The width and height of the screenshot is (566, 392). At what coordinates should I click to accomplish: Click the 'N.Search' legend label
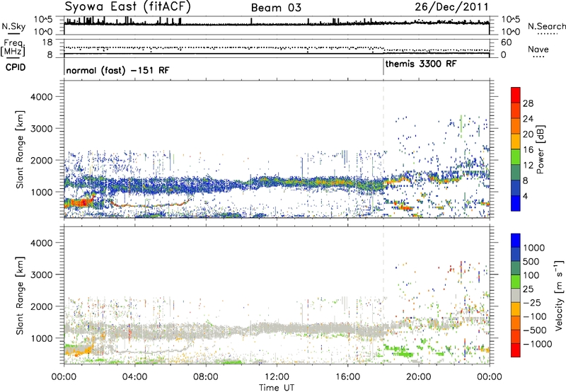[547, 26]
